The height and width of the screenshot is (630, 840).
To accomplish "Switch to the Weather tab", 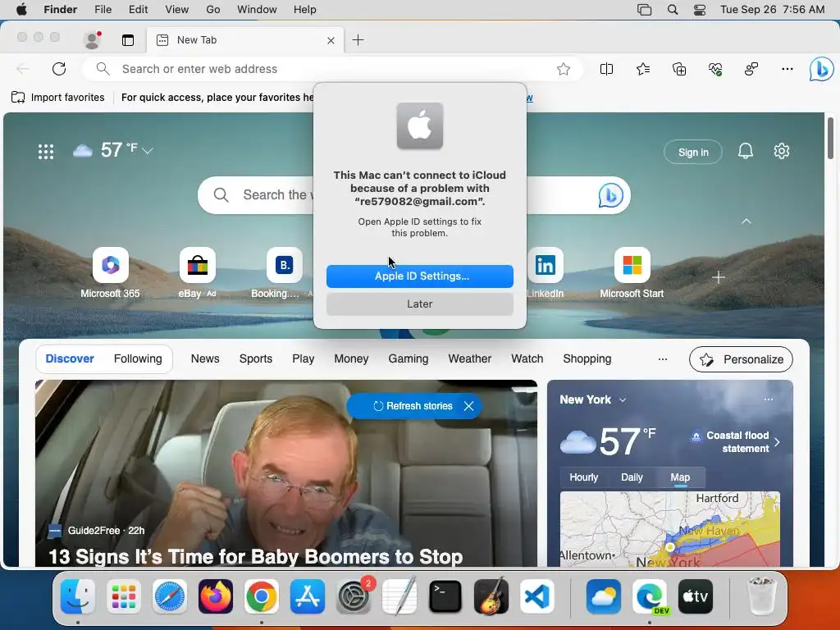I will coord(470,358).
